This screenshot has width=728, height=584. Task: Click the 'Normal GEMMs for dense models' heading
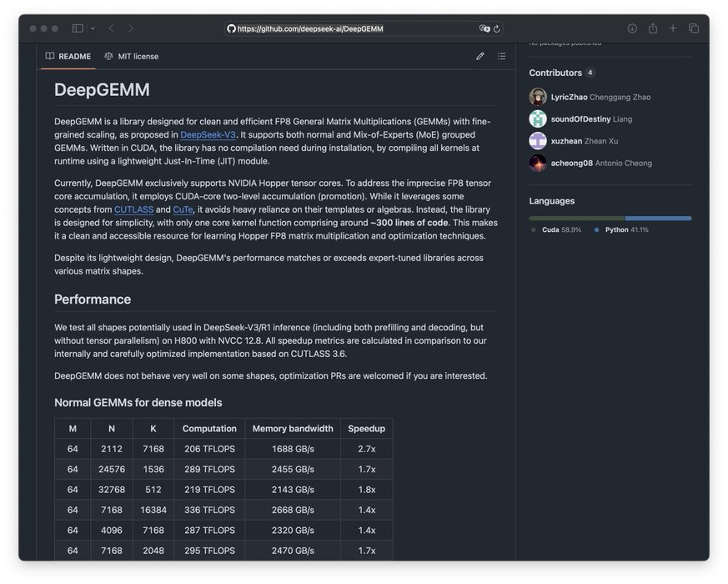pyautogui.click(x=138, y=403)
